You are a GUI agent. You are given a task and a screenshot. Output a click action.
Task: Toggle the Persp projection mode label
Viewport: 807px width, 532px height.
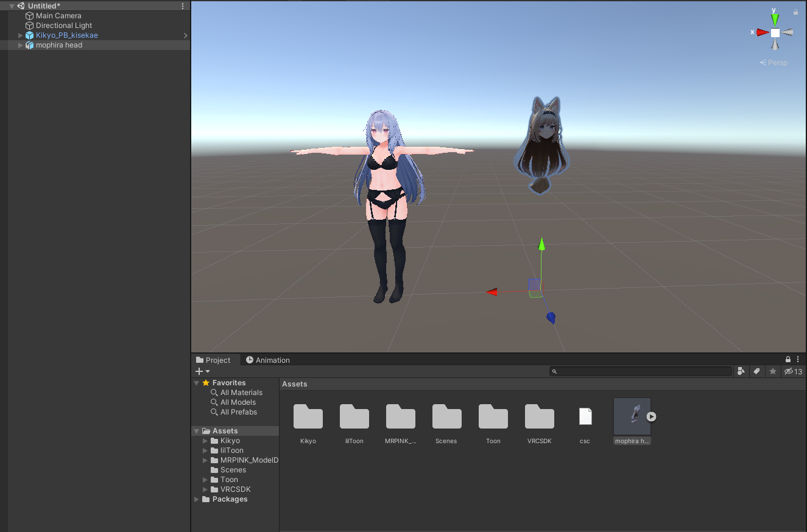[x=774, y=63]
